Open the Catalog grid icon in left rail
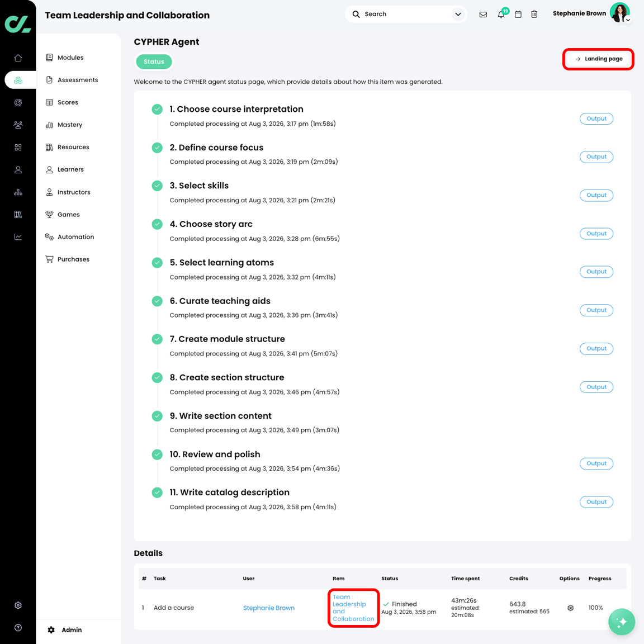Image resolution: width=644 pixels, height=644 pixels. pyautogui.click(x=18, y=148)
